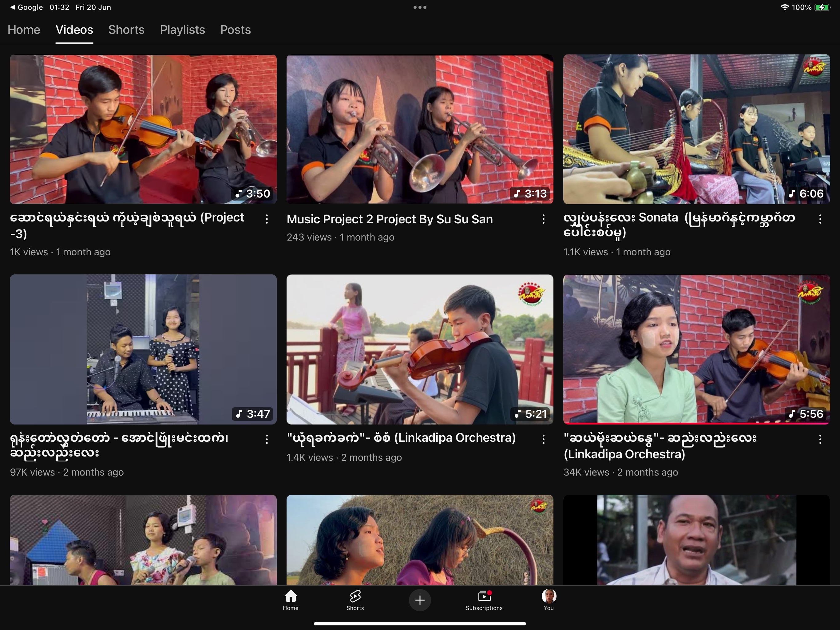Open the Posts tab
The height and width of the screenshot is (630, 840).
[x=236, y=30]
